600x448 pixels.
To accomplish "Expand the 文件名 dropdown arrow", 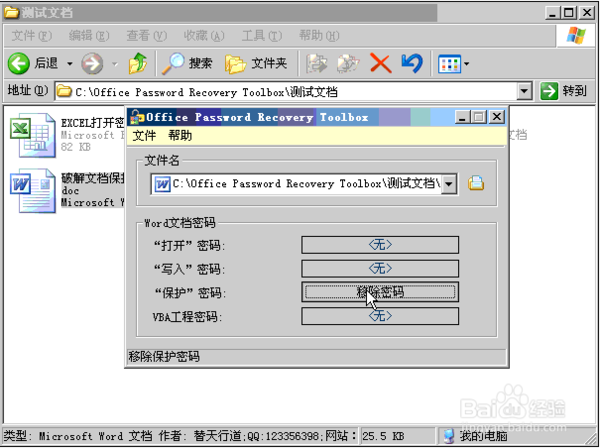I will tap(449, 184).
